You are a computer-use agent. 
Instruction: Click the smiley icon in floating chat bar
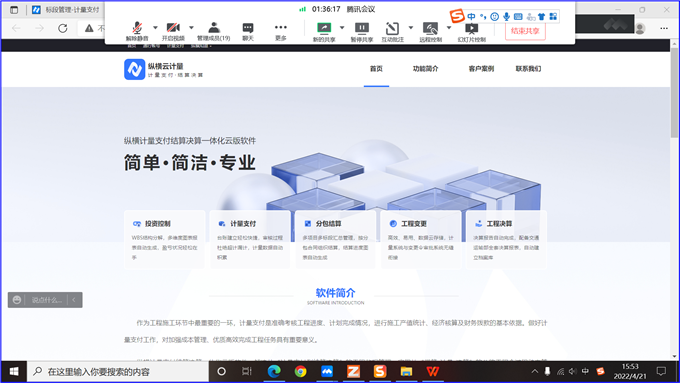(17, 300)
